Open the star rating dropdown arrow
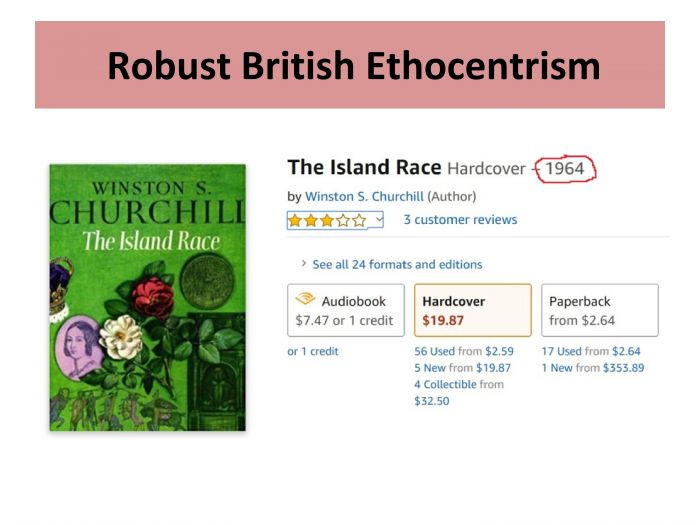Screen dimensions: 700x525 coord(379,219)
